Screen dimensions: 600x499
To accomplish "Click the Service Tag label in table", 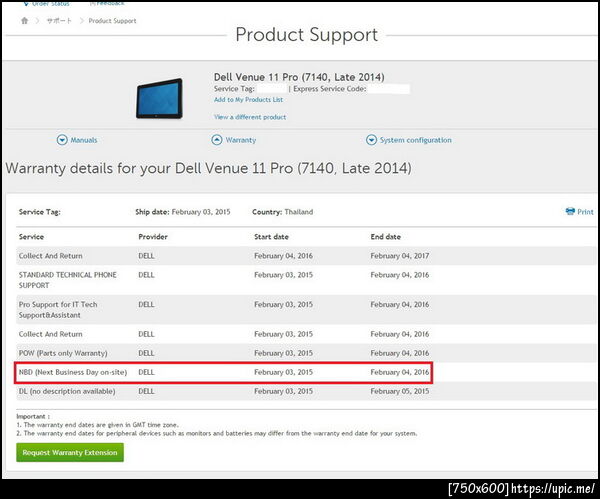I will point(40,212).
